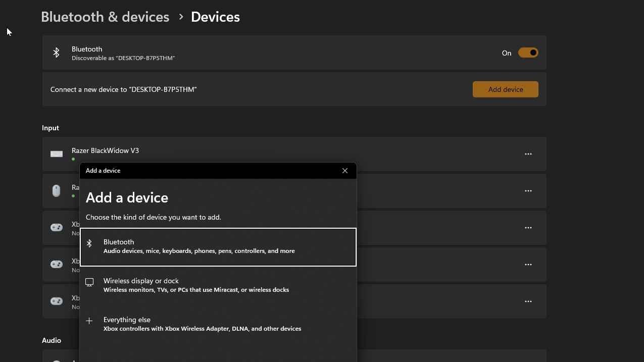Click the mouse device icon in Input list

(57, 191)
